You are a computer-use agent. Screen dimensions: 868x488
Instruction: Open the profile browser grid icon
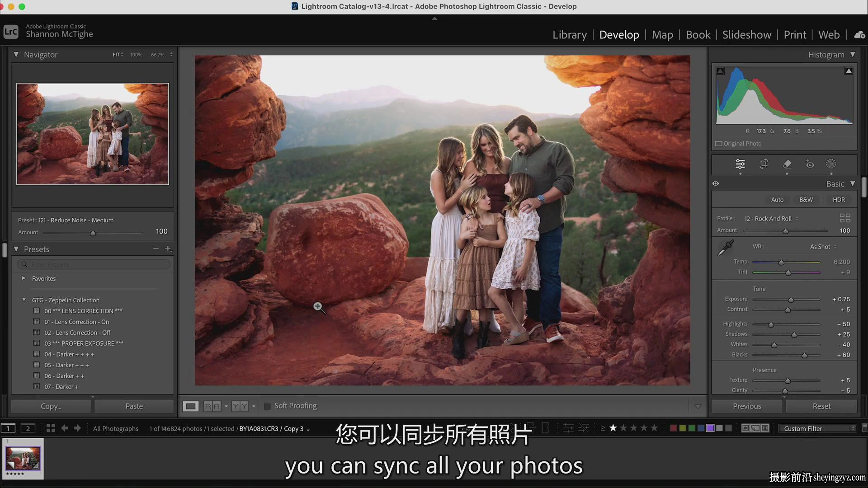coord(845,218)
